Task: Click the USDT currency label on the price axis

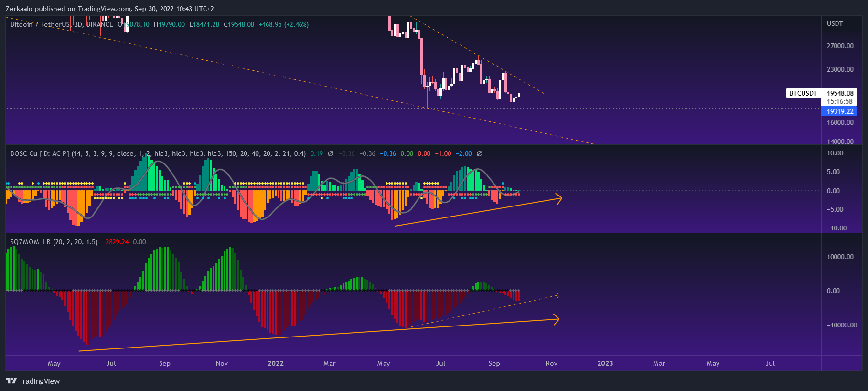Action: point(835,23)
